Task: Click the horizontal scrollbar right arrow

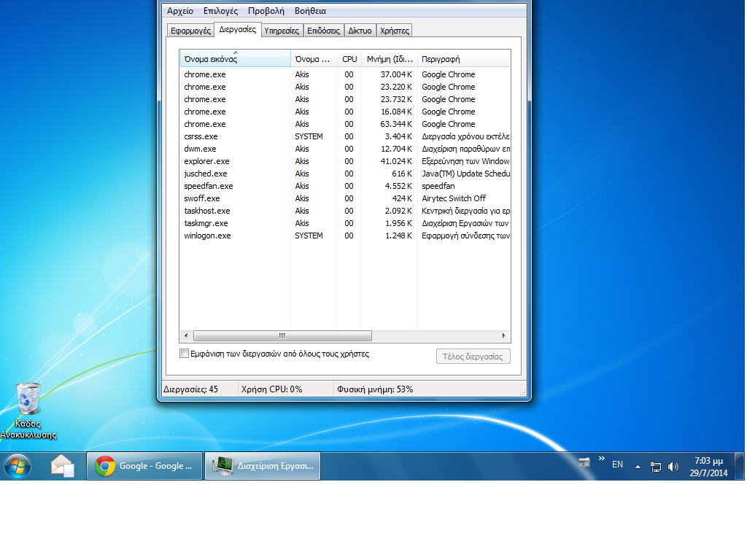Action: pyautogui.click(x=504, y=335)
